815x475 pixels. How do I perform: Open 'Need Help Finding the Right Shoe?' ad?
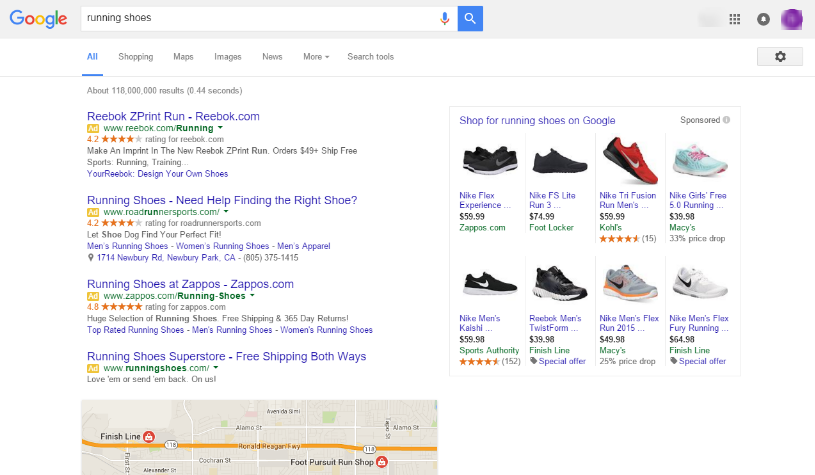click(x=222, y=200)
